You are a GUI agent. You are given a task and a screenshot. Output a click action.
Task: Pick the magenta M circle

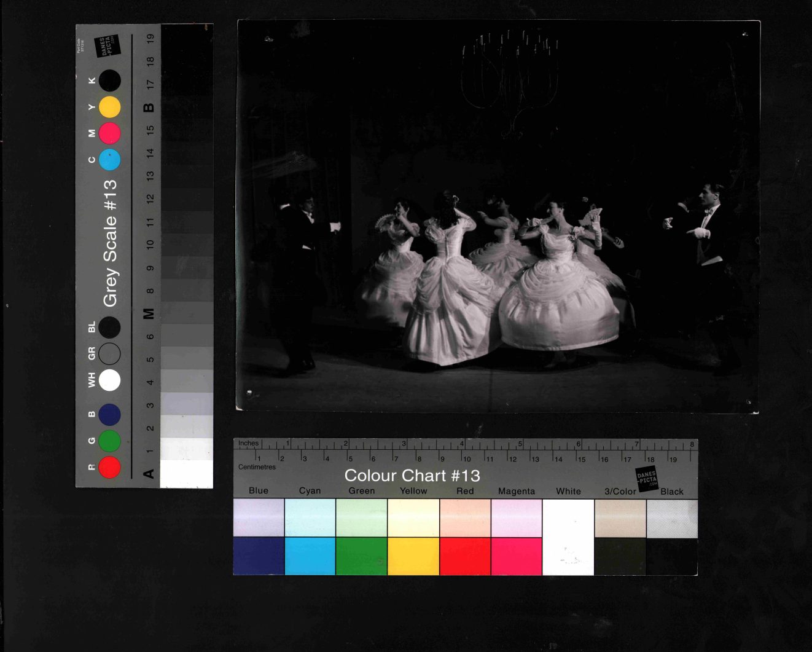[109, 133]
